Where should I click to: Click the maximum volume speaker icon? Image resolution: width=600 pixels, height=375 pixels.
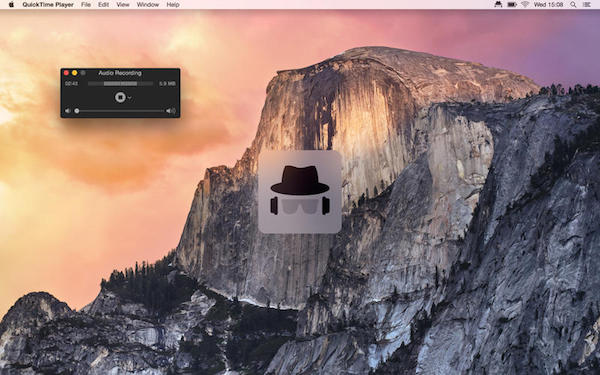[171, 111]
